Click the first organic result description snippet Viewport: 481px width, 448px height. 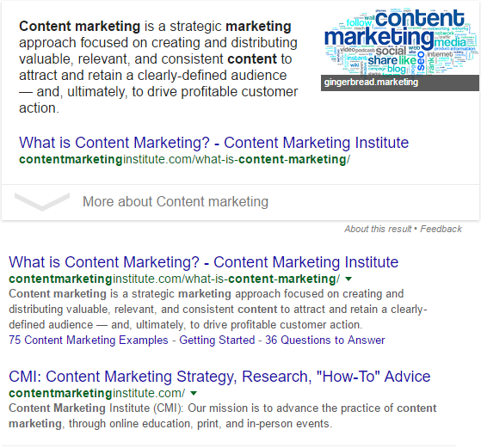pos(218,309)
